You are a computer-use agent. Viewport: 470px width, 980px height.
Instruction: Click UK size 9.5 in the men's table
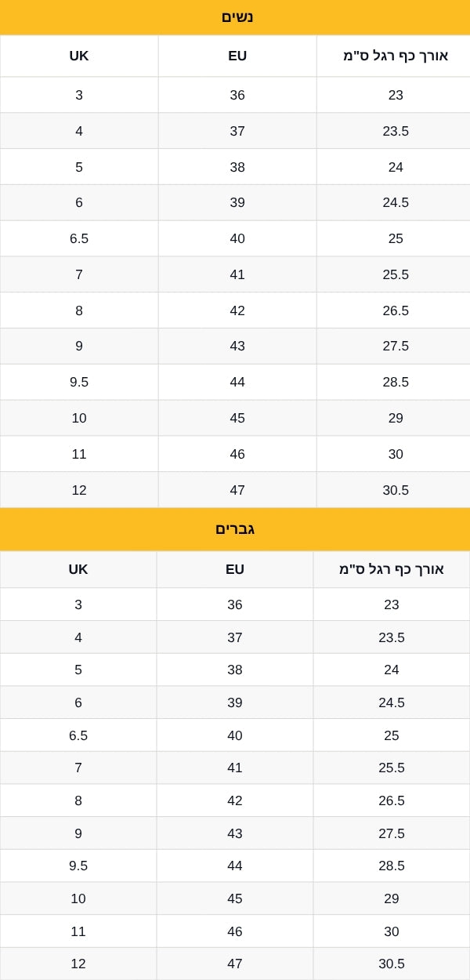(78, 866)
